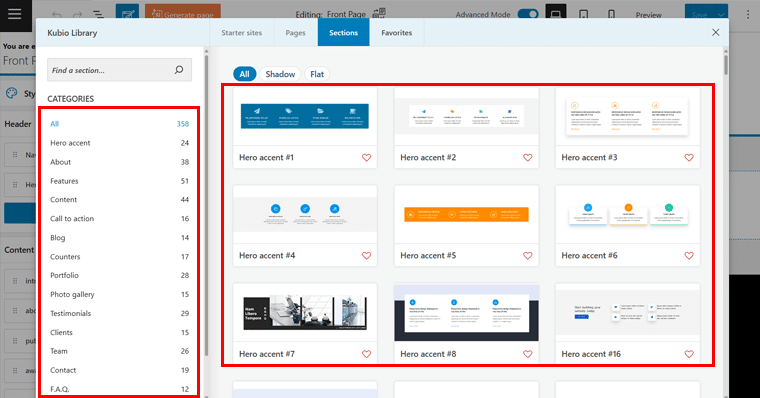Select the Photo gallery category
The width and height of the screenshot is (760, 398).
(x=119, y=294)
